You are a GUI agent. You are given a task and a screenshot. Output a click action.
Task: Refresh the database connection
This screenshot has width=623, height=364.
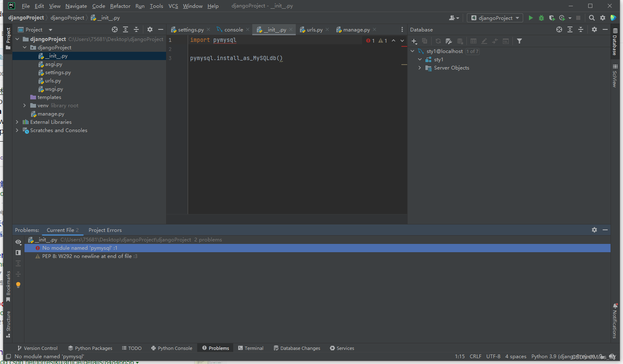pyautogui.click(x=438, y=41)
